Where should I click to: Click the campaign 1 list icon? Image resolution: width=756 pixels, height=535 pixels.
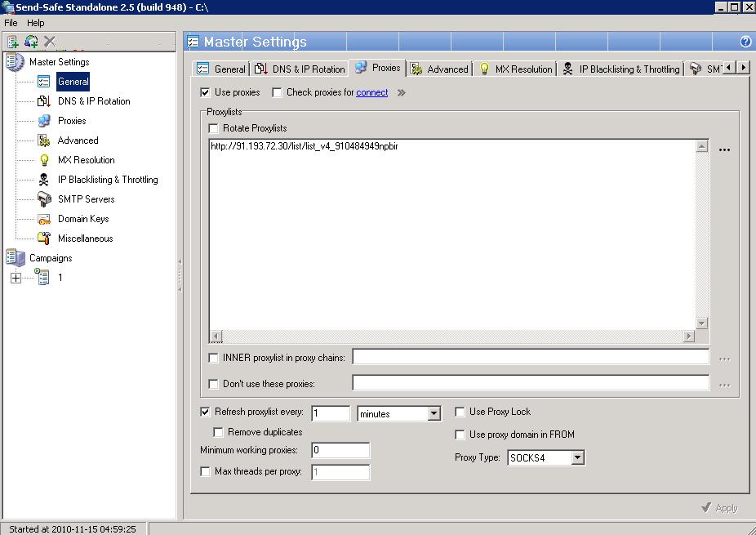coord(42,277)
